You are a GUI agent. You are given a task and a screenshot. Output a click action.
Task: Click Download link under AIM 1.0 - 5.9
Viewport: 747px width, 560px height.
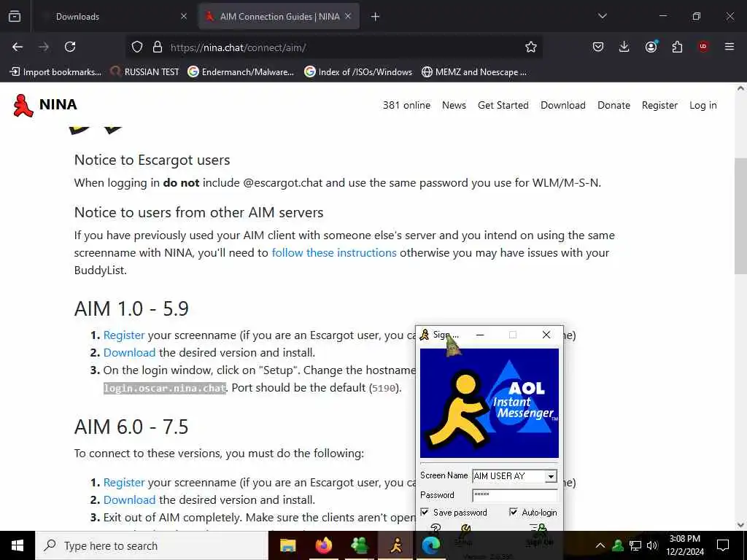(130, 353)
